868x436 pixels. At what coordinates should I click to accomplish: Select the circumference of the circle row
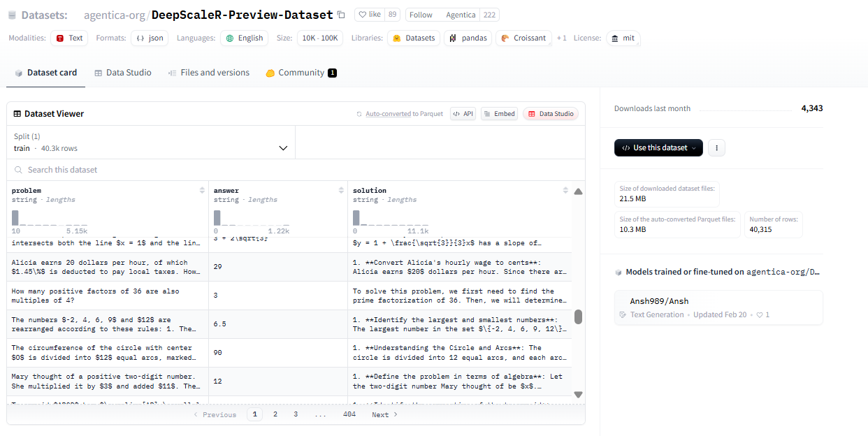coord(289,353)
